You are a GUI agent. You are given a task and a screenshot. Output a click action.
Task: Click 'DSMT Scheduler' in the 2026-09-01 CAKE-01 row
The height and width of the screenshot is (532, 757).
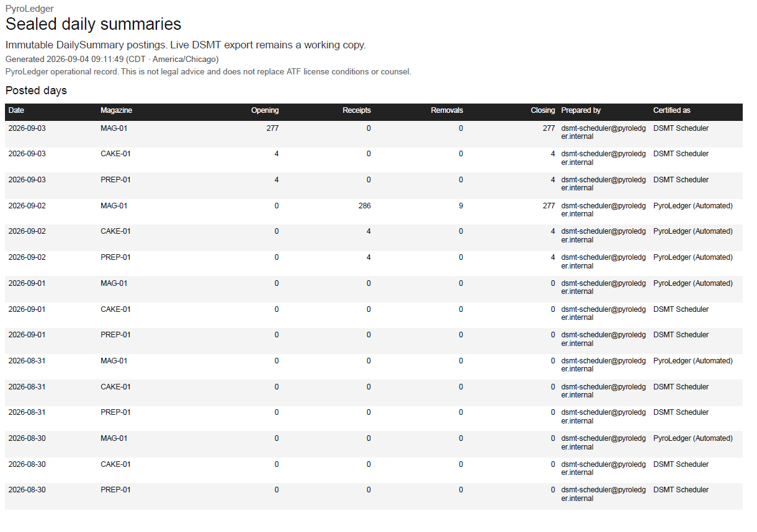pyautogui.click(x=681, y=309)
